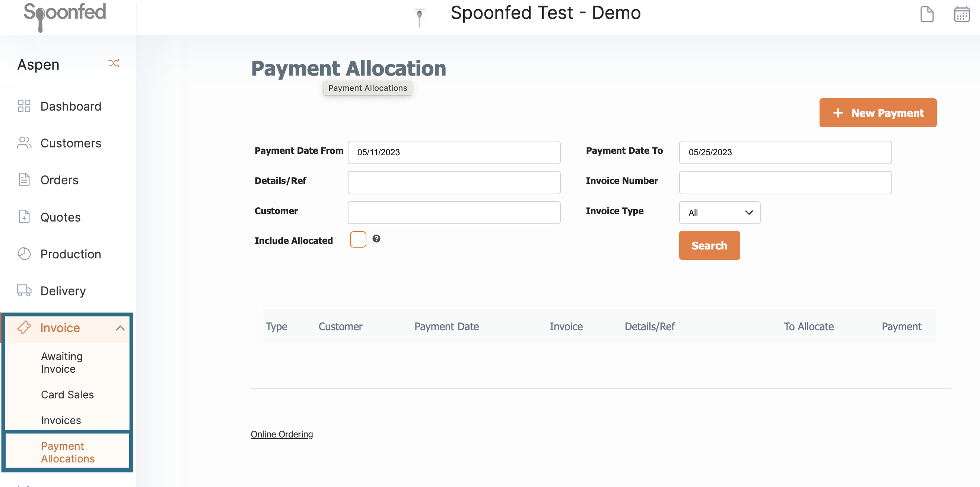This screenshot has height=487, width=980.
Task: Open Invoices submenu item
Action: pyautogui.click(x=61, y=420)
